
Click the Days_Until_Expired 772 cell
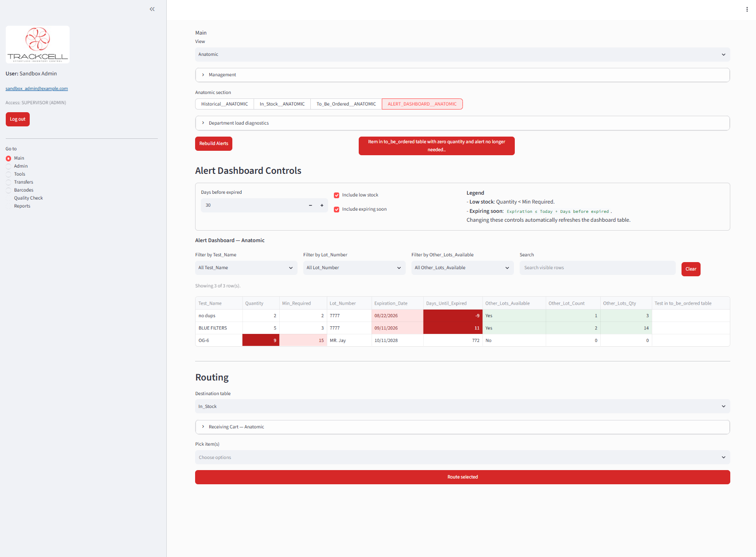pyautogui.click(x=453, y=341)
